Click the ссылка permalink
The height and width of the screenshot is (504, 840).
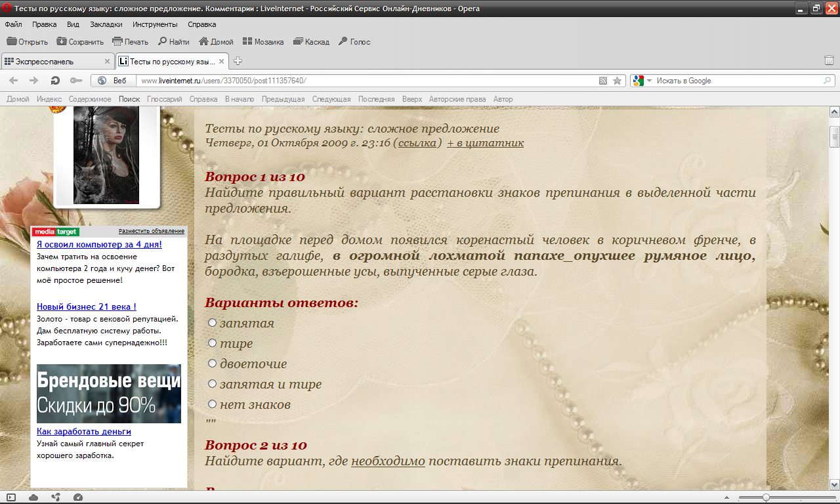coord(417,142)
